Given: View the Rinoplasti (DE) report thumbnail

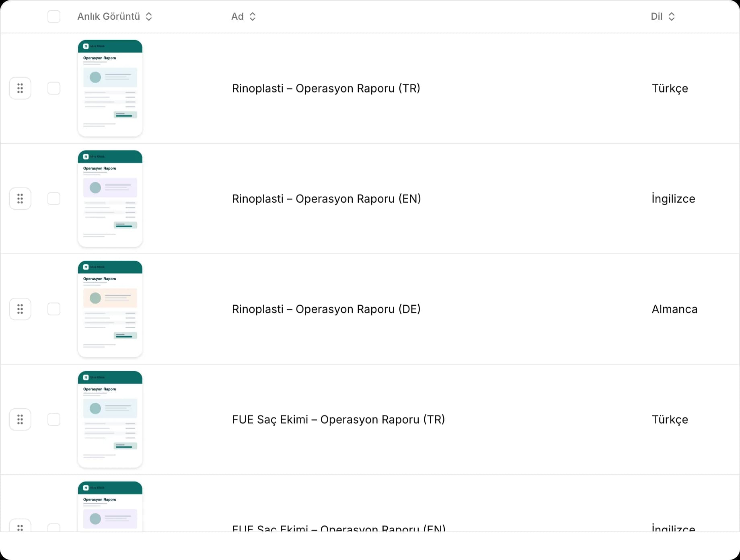Looking at the screenshot, I should pos(110,309).
